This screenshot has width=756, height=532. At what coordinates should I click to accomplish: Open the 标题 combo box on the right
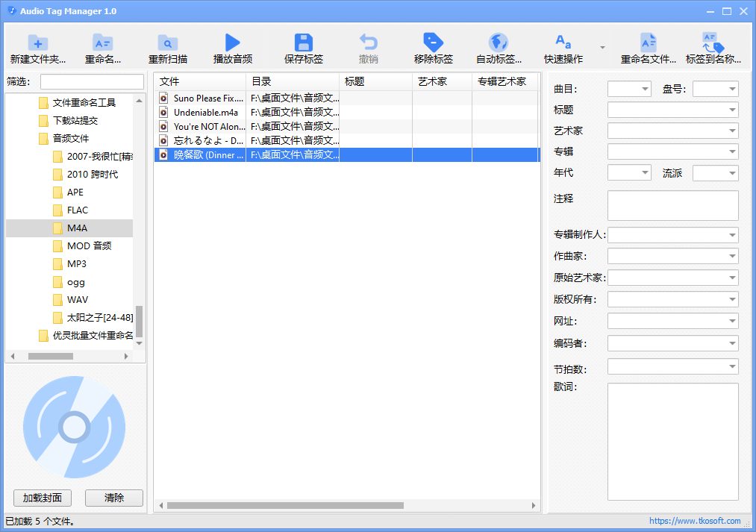(x=672, y=110)
